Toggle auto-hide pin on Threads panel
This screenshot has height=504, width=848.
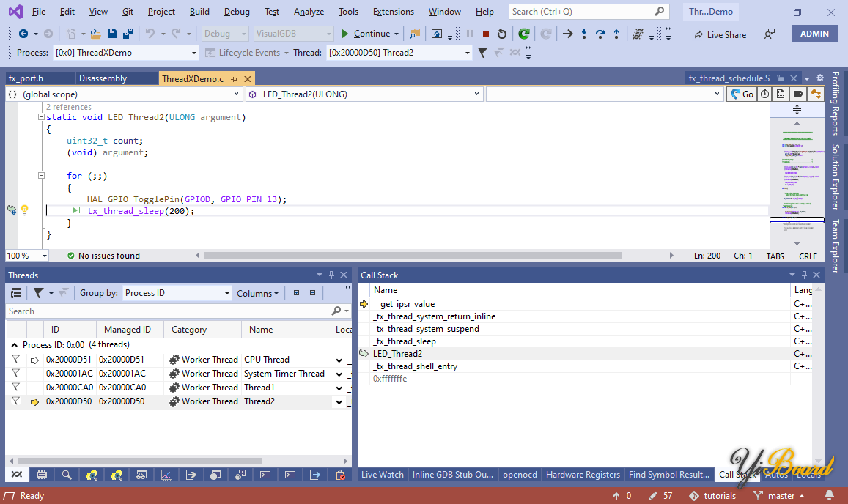tap(331, 275)
